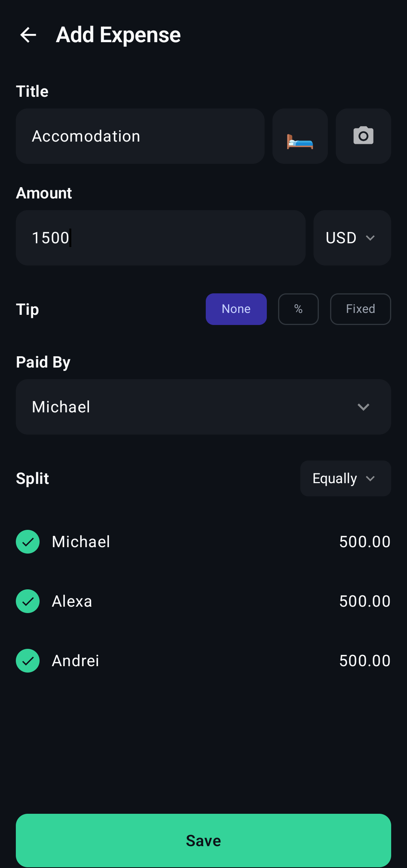Uncheck Andrei's green split checkmark
Image resolution: width=407 pixels, height=868 pixels.
tap(28, 661)
